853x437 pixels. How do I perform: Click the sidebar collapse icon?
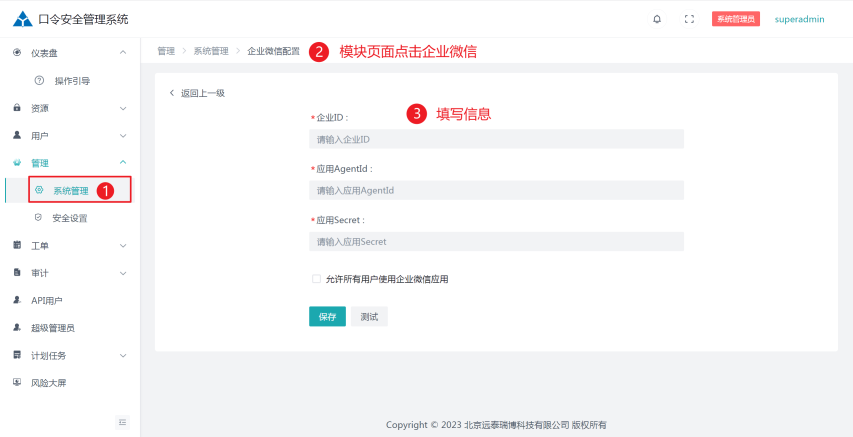coord(123,422)
